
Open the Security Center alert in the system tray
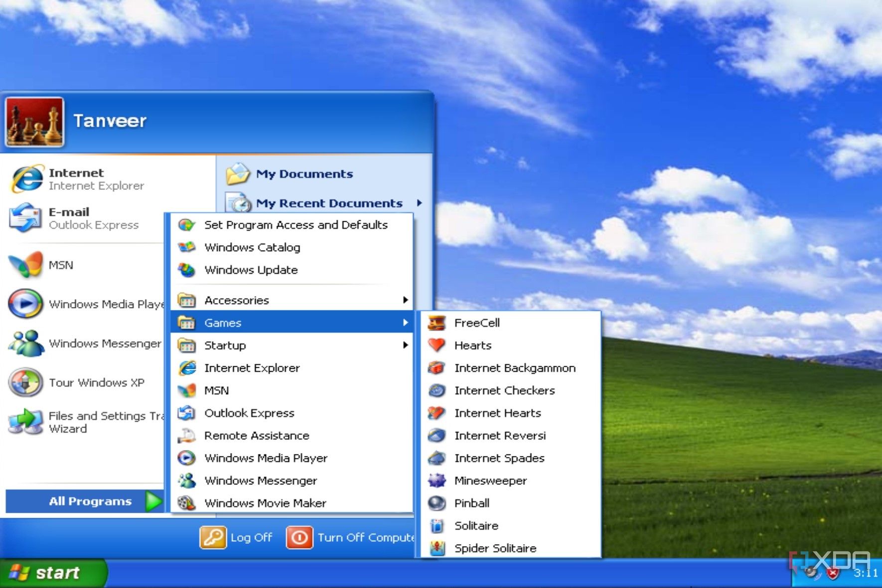[x=832, y=572]
